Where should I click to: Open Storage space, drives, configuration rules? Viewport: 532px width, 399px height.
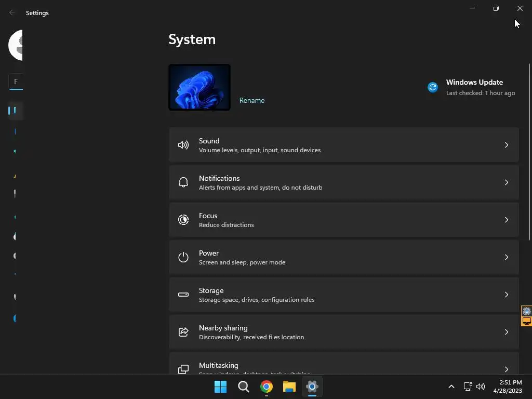point(344,295)
